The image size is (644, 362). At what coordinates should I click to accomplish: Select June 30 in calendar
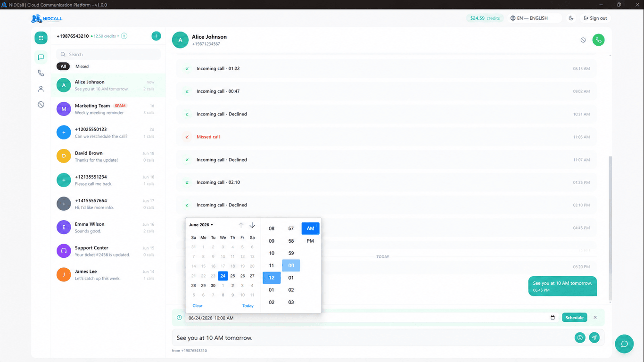[213, 286]
